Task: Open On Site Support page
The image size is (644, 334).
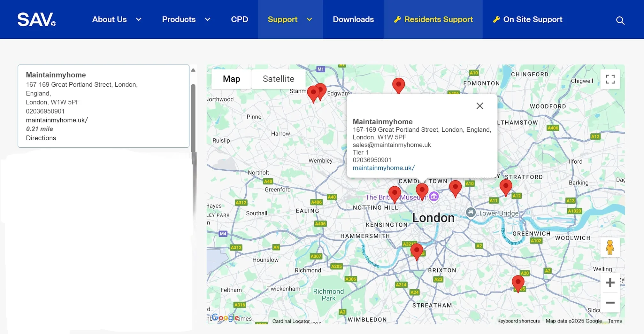Action: coord(527,19)
